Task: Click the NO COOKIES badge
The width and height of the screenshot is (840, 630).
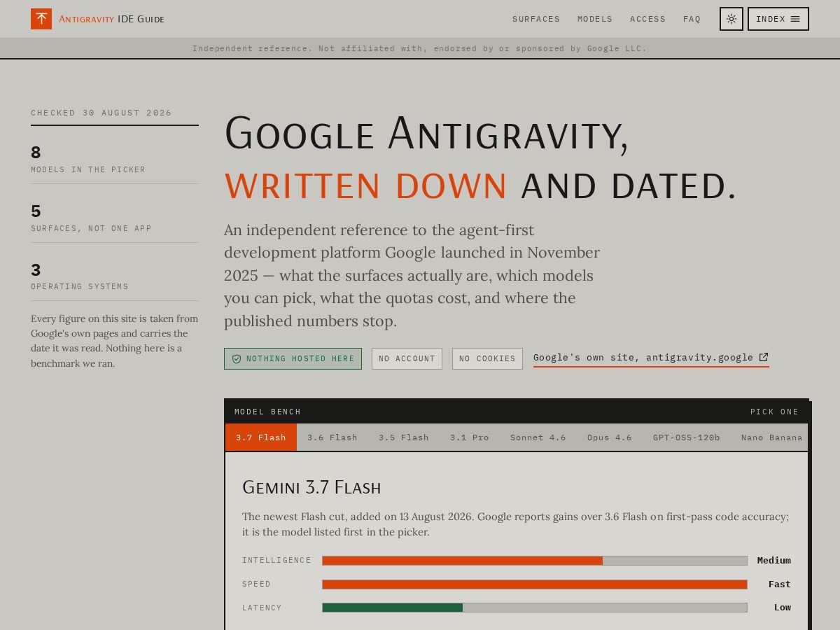Action: point(487,359)
